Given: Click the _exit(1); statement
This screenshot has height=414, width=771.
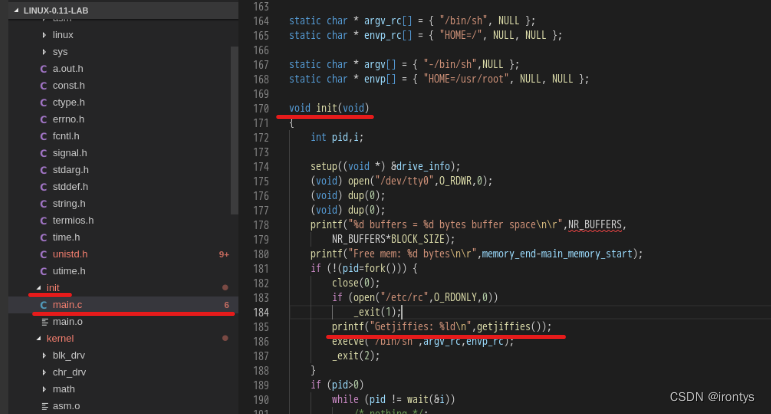Looking at the screenshot, I should point(378,312).
